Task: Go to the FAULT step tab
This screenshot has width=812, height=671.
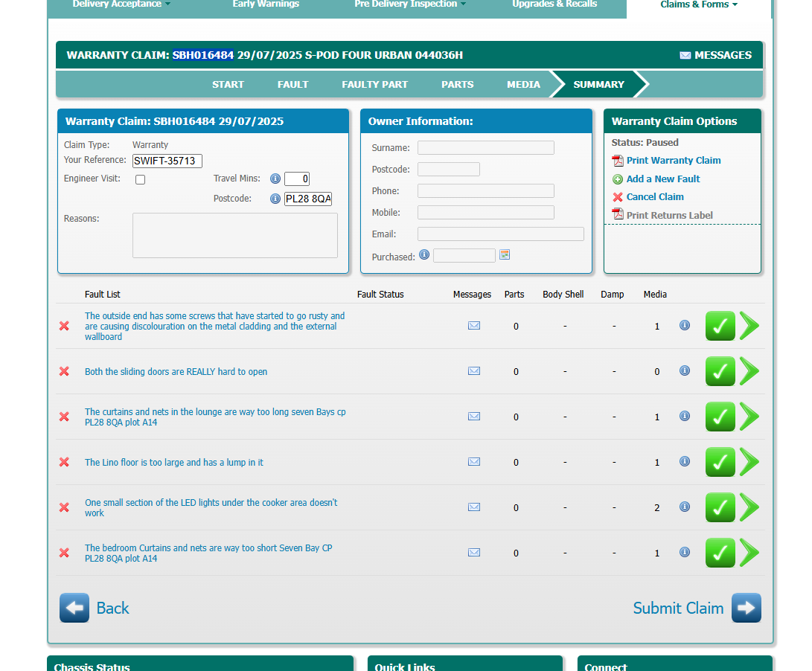Action: tap(292, 84)
